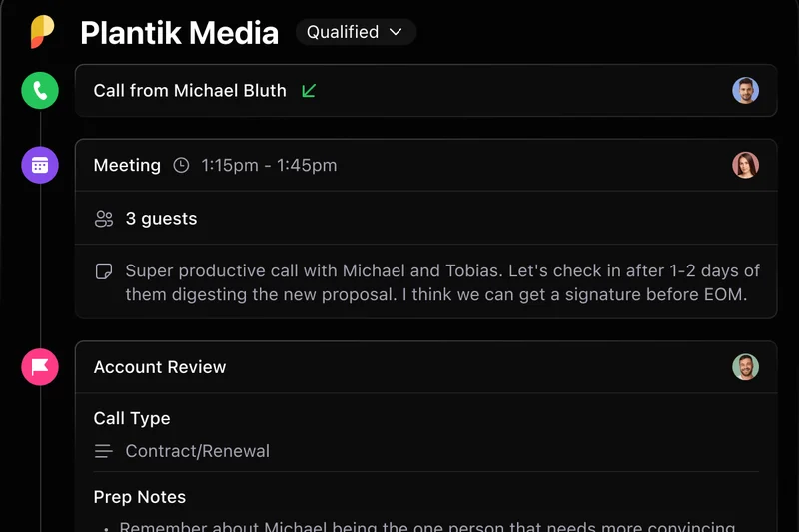Open the Meeting entry title
Image resolution: width=799 pixels, height=532 pixels.
pos(127,166)
